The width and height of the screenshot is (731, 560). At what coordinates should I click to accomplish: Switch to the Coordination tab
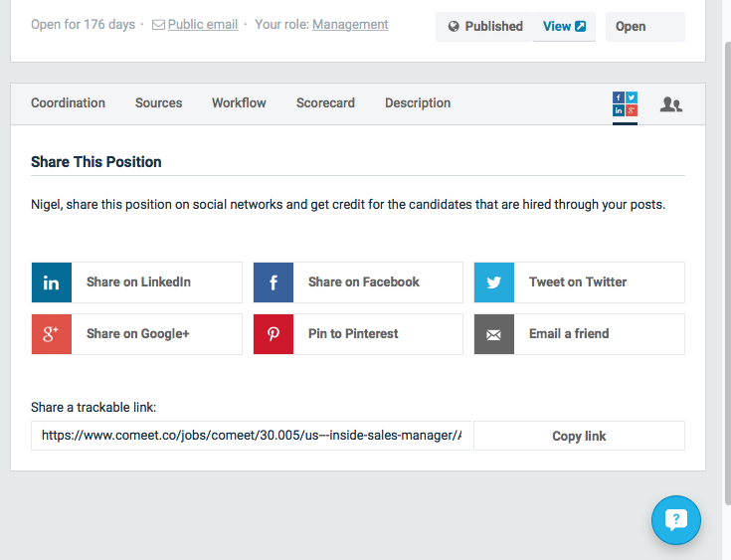68,103
